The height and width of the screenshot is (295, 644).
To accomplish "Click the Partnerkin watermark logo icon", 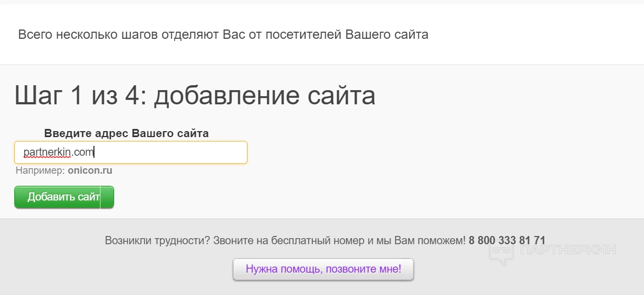I will 501,251.
